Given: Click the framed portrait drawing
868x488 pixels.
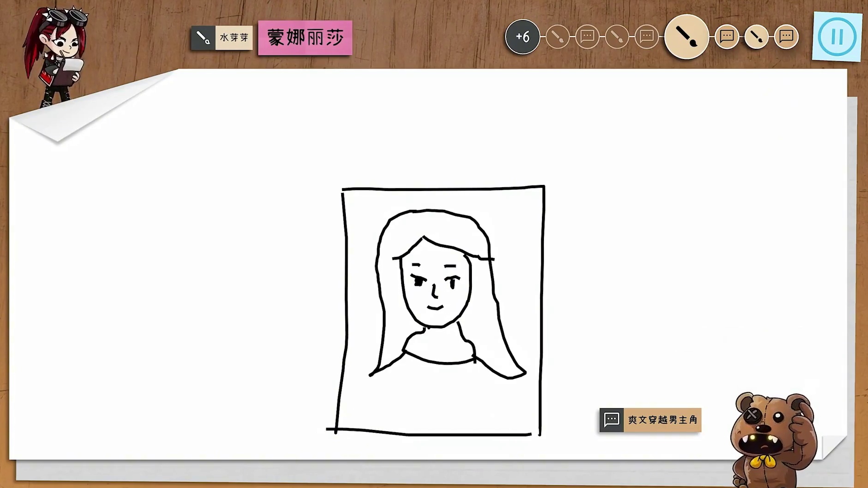Looking at the screenshot, I should point(441,309).
